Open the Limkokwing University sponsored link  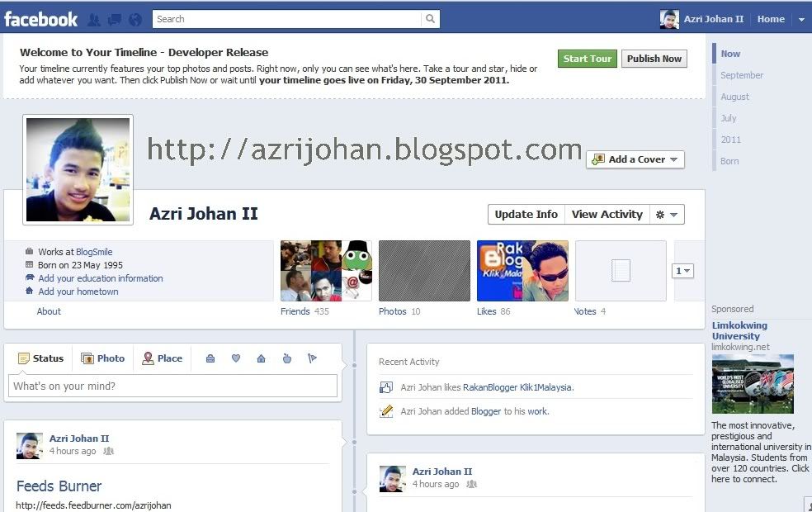(x=739, y=330)
